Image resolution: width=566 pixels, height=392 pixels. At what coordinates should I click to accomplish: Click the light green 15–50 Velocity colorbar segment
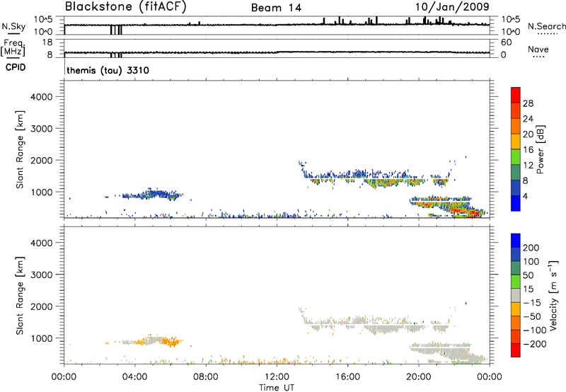click(x=516, y=282)
